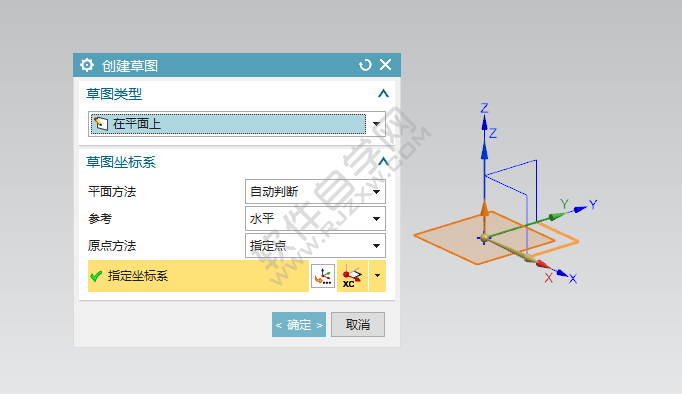Click the 草图类型 section header text
This screenshot has width=682, height=394.
pos(114,94)
